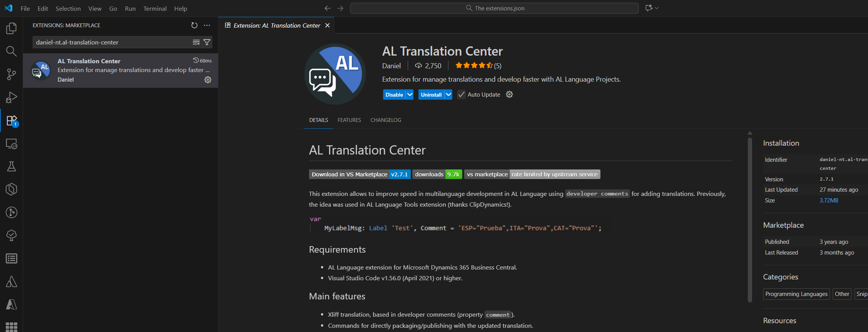Open Source Control view in activity bar

coord(12,74)
